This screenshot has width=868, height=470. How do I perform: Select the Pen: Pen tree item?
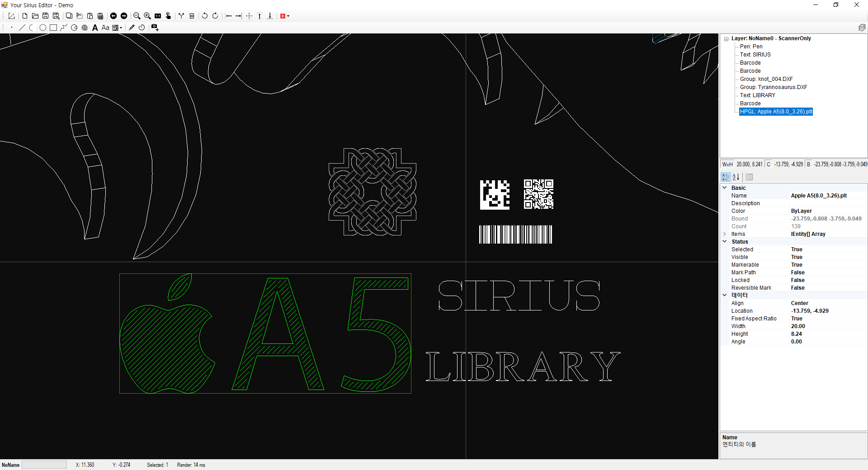[x=751, y=47]
